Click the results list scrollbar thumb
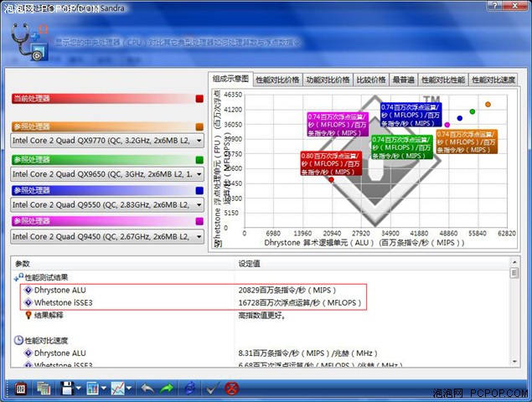 [x=514, y=273]
